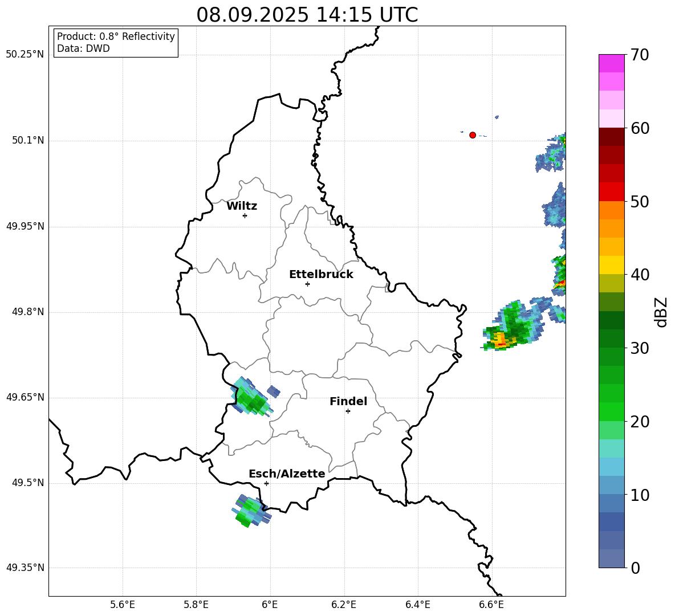Click the 6.4°E longitude label
The height and width of the screenshot is (616, 675).
pyautogui.click(x=417, y=605)
